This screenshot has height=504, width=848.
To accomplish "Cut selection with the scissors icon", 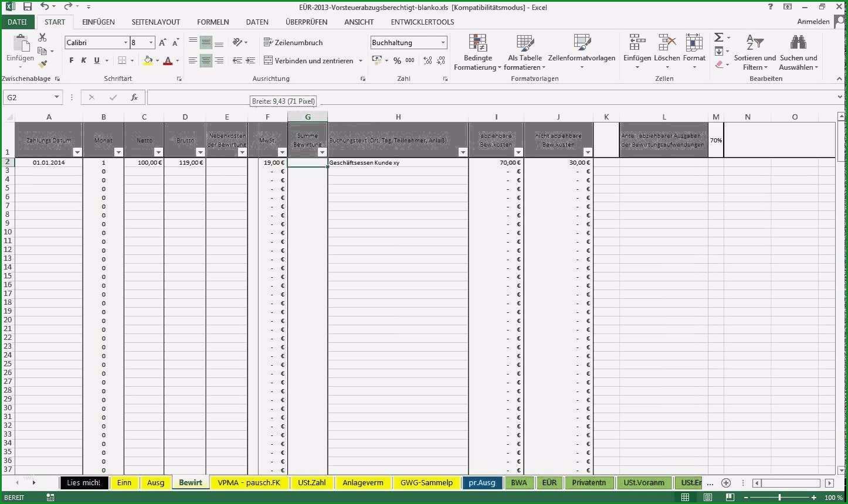I will point(42,38).
